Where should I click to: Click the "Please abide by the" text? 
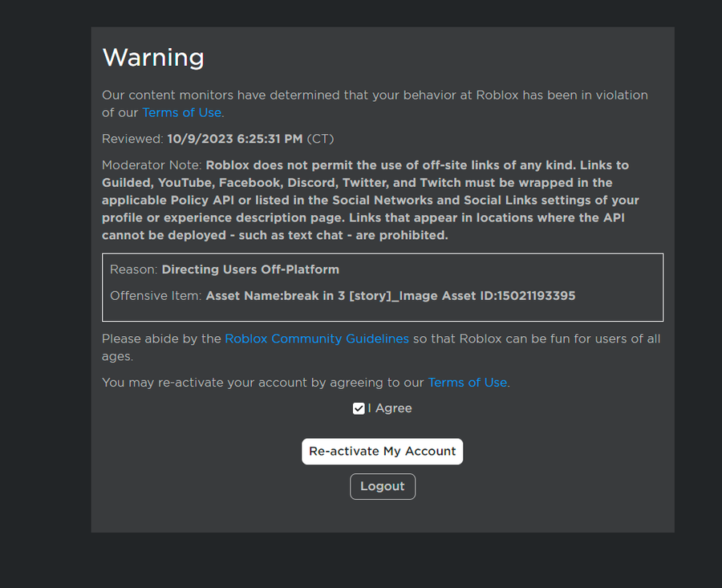click(161, 339)
